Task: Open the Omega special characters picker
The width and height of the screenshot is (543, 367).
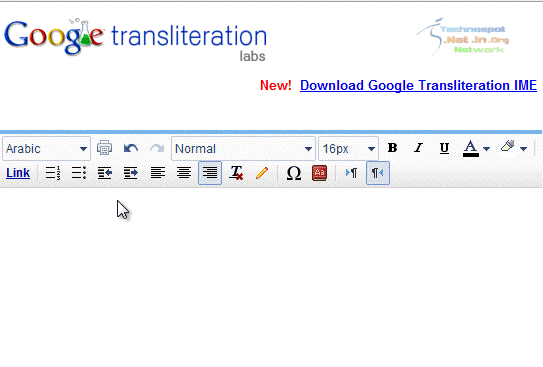Action: tap(294, 172)
